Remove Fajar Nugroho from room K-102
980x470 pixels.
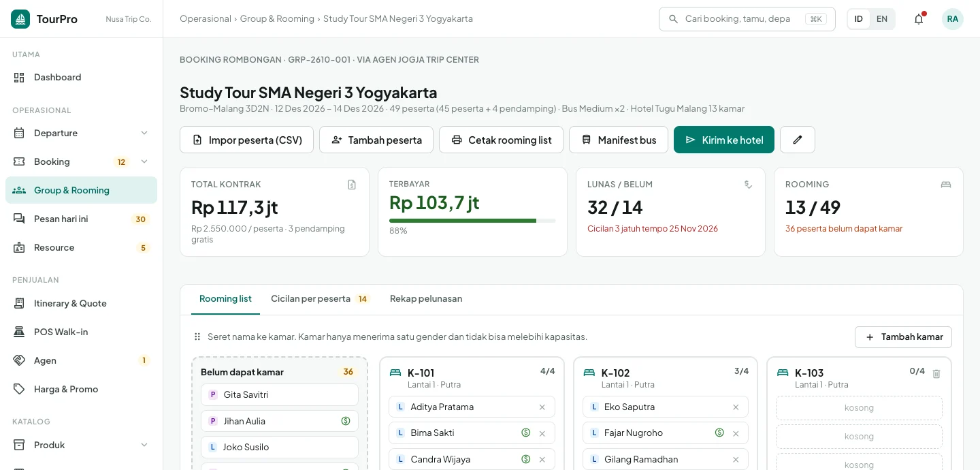pyautogui.click(x=736, y=433)
